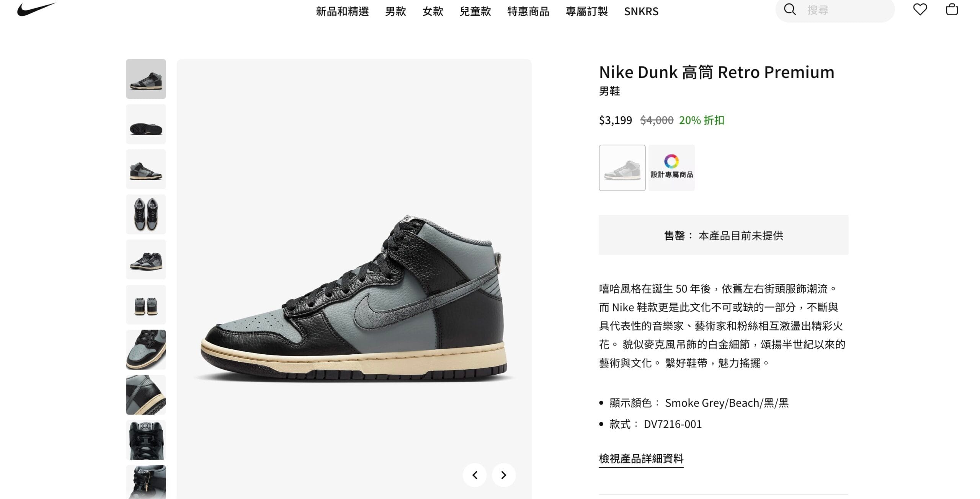Go to previous product image arrow
Screen dimensions: 980x499
point(475,475)
